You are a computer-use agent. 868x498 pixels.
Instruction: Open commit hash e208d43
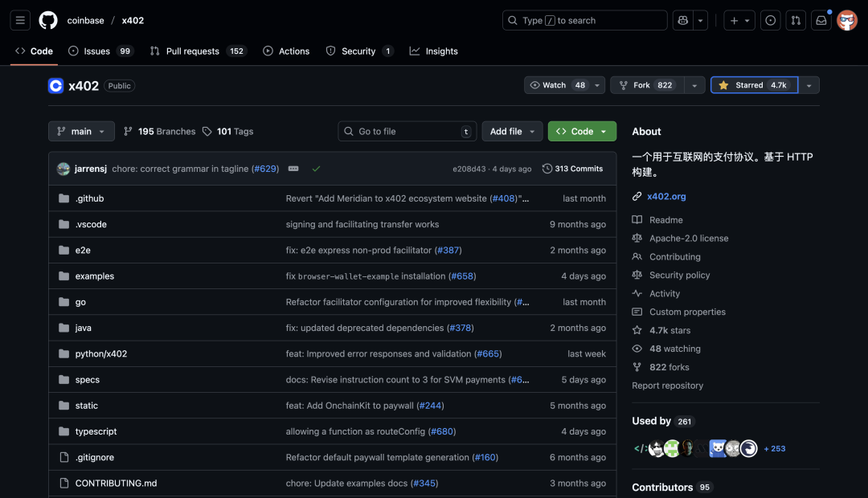469,169
